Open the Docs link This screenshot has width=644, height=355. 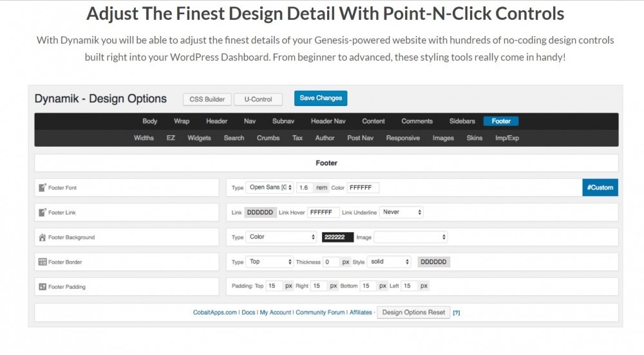[x=248, y=313]
